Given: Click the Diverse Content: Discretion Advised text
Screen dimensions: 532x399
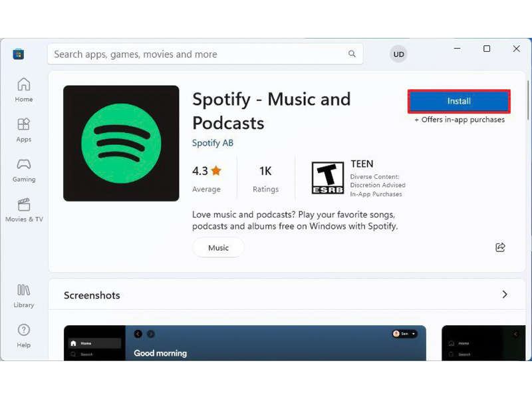Looking at the screenshot, I should point(378,181).
